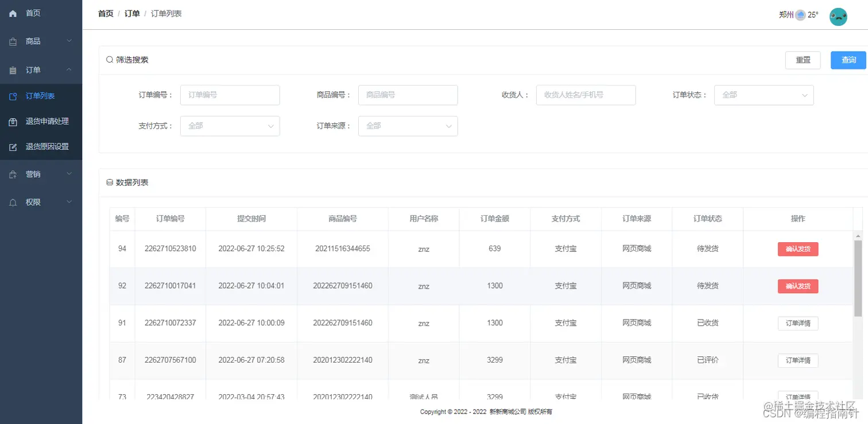Click the 重置 button
Screen dimensions: 868x424
(803, 60)
